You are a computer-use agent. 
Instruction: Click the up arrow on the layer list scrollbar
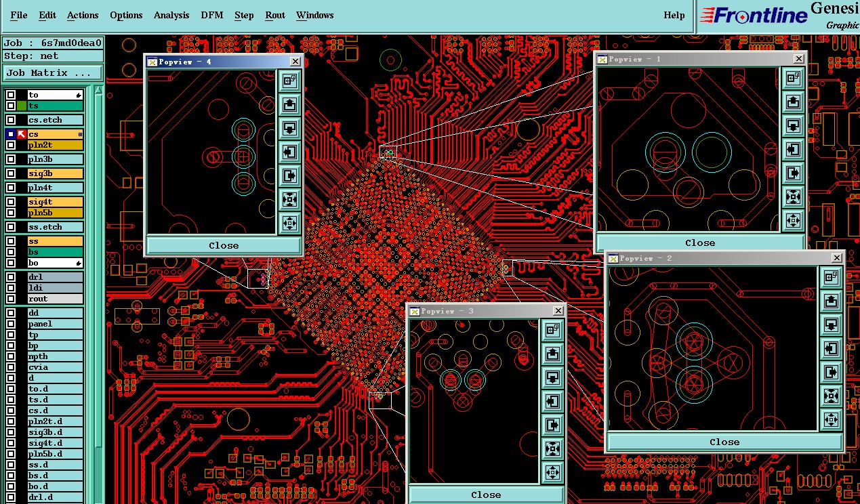click(99, 89)
